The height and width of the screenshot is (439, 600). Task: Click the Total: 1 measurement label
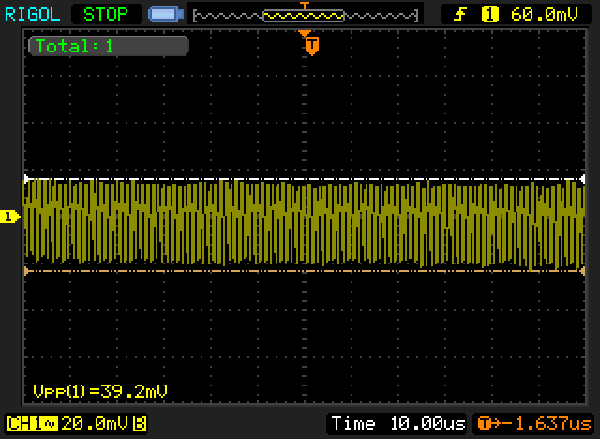108,46
